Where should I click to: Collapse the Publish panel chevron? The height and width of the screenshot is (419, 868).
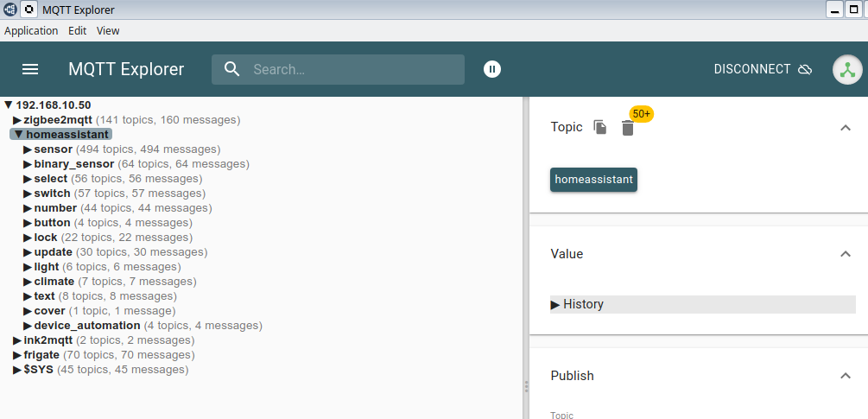(x=845, y=376)
